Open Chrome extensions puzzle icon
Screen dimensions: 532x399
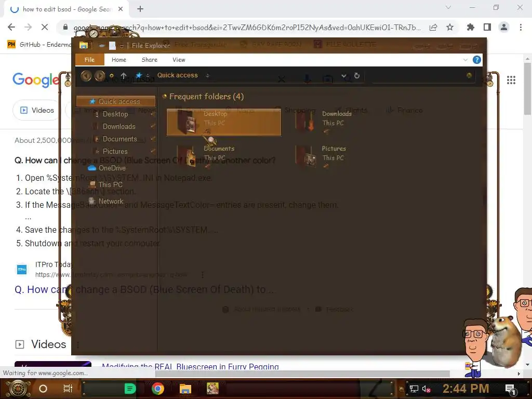point(470,27)
